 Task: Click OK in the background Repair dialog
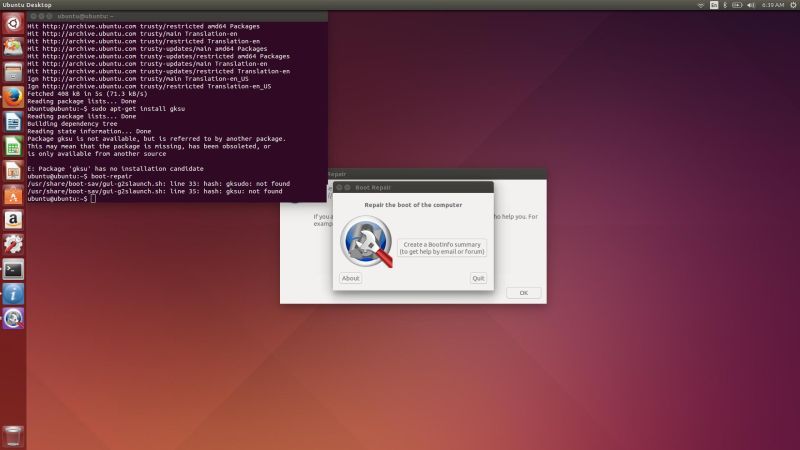click(523, 293)
